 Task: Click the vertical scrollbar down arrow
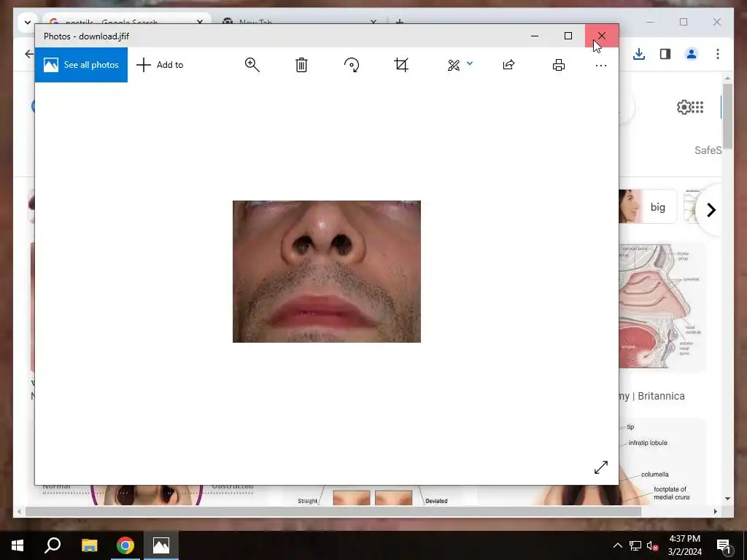[x=727, y=499]
